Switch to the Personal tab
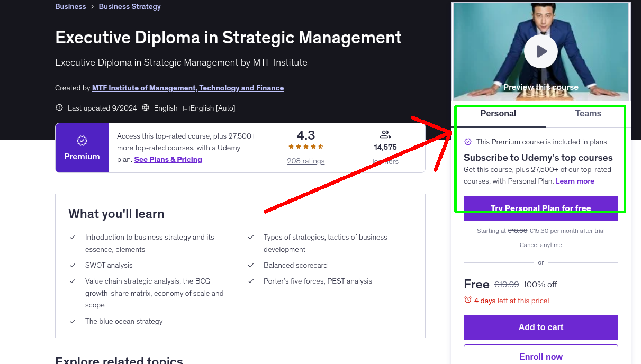Screen dimensions: 641x364 [498, 114]
